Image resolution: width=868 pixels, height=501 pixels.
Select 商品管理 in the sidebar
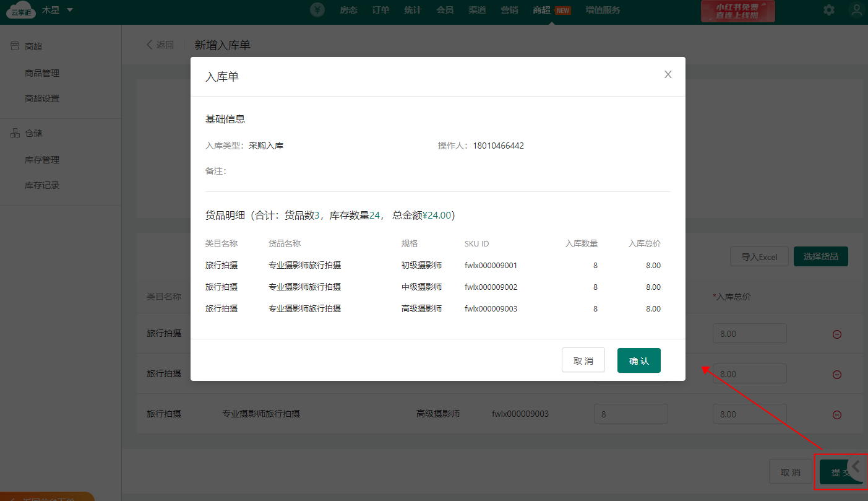[x=42, y=73]
